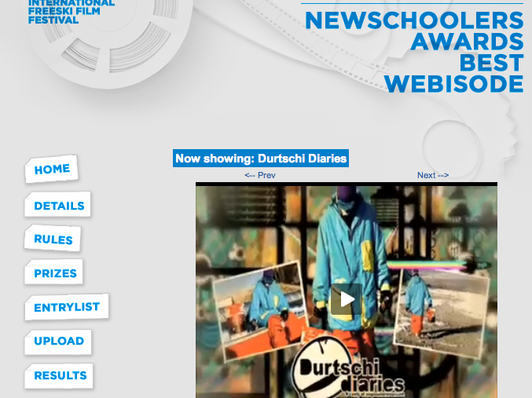Click the Newschoolers Awards Best Webisode title
The image size is (532, 398).
pyautogui.click(x=414, y=52)
